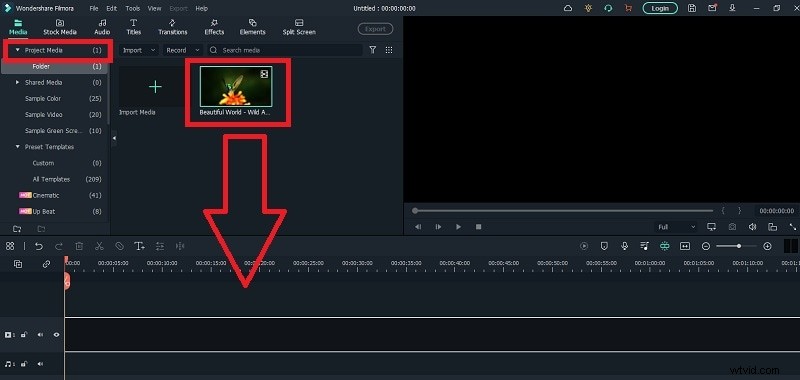The width and height of the screenshot is (800, 380).
Task: Open the shopping cart icon
Action: pos(628,8)
